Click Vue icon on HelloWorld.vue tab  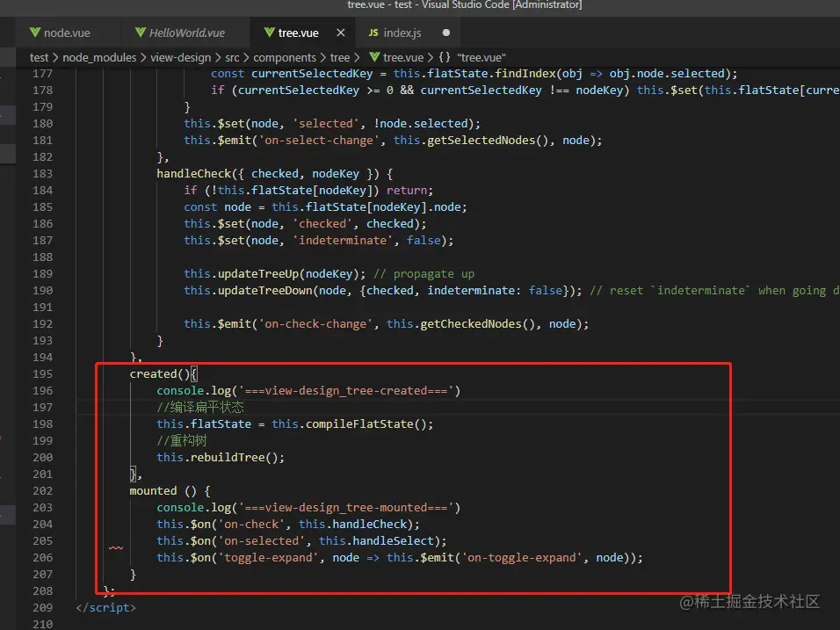[x=141, y=33]
